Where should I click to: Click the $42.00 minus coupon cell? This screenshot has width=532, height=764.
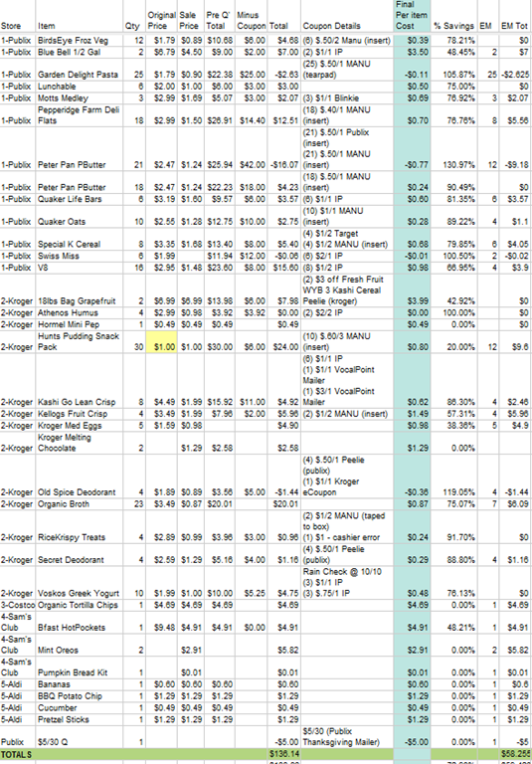click(251, 148)
